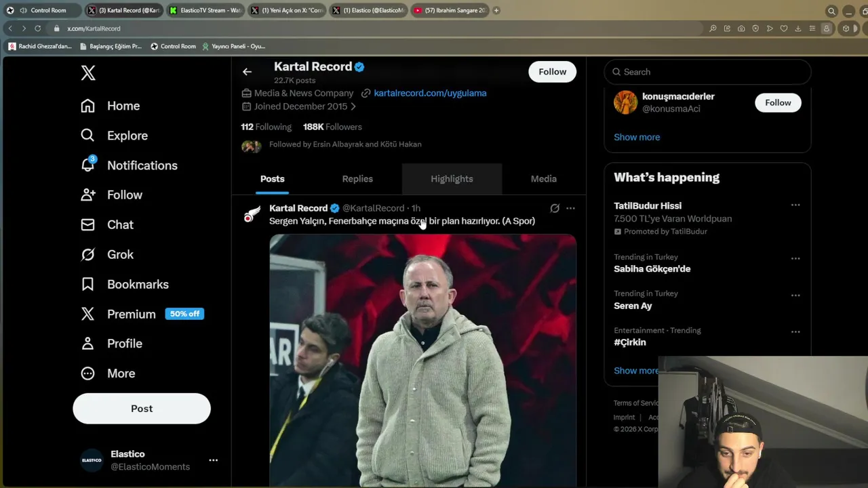Open the ad blocker shield icon
The height and width of the screenshot is (488, 868).
tap(755, 28)
